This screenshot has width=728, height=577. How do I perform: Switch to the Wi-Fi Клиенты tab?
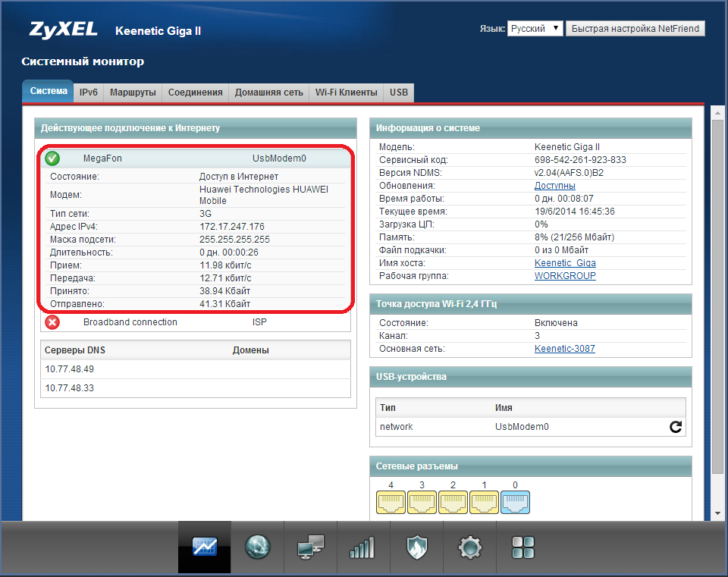(346, 93)
